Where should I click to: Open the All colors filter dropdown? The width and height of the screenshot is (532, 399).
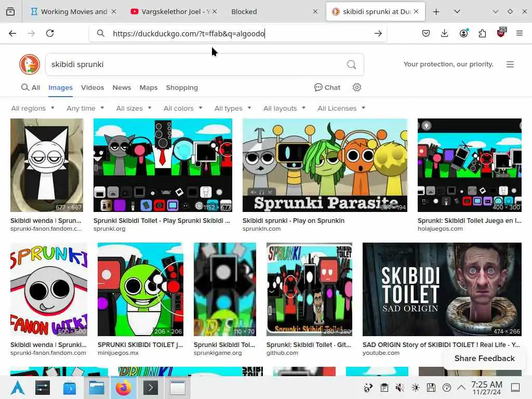pyautogui.click(x=183, y=108)
